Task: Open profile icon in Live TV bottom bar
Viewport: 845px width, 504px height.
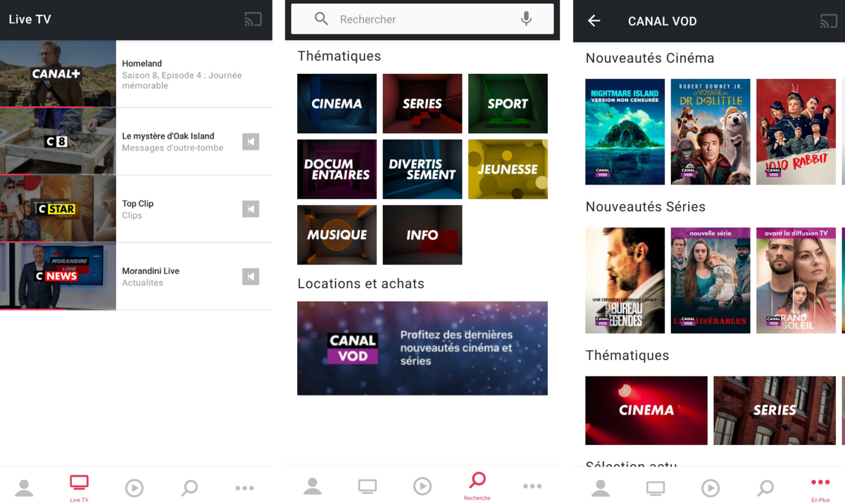Action: tap(24, 488)
